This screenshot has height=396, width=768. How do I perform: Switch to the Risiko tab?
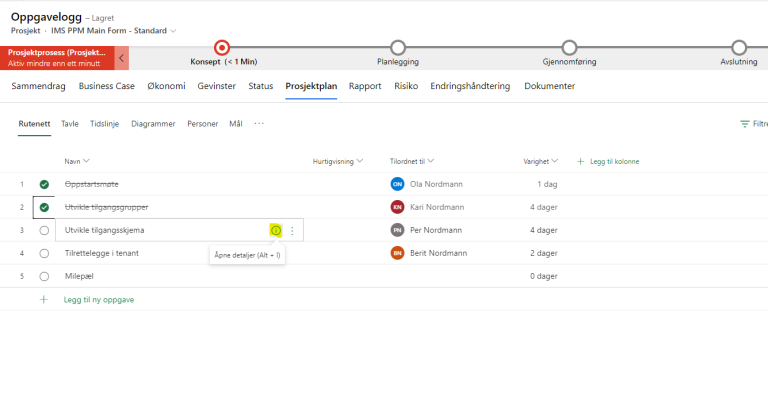coord(406,86)
